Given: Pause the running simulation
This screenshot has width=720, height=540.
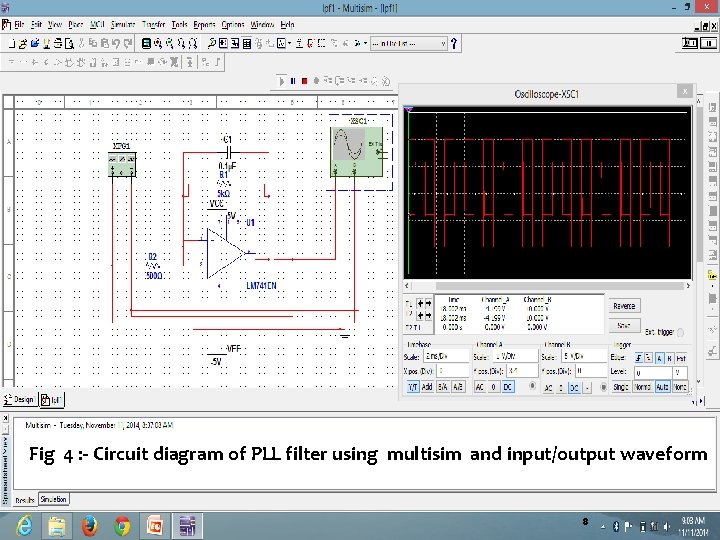Looking at the screenshot, I should [x=293, y=81].
